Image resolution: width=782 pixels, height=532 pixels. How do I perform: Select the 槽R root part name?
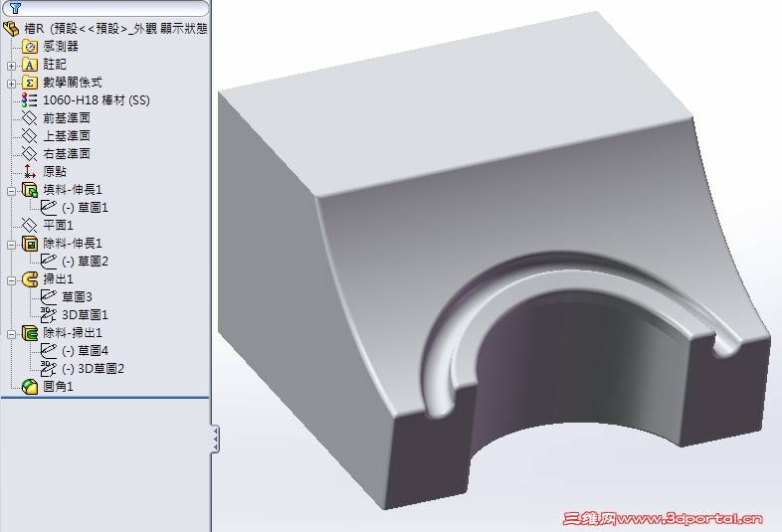(34, 29)
